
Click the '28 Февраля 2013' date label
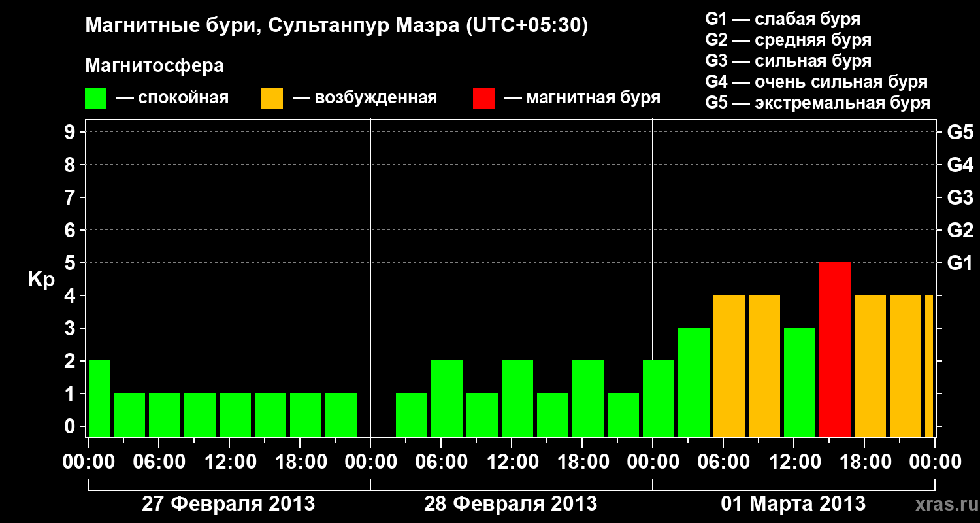coord(511,504)
